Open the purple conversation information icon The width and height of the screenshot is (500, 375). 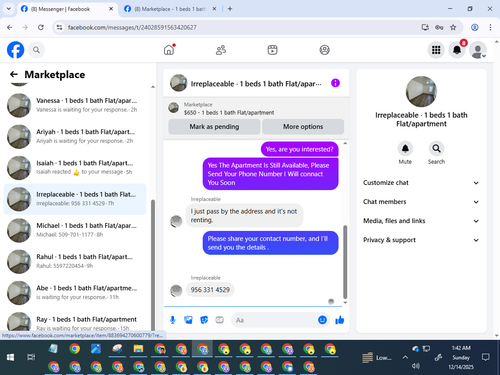pos(335,83)
